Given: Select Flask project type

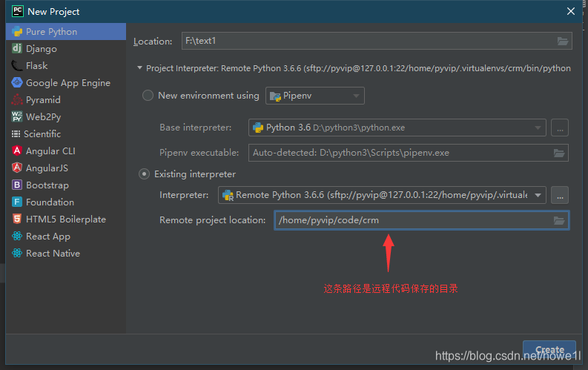Looking at the screenshot, I should click(66, 65).
